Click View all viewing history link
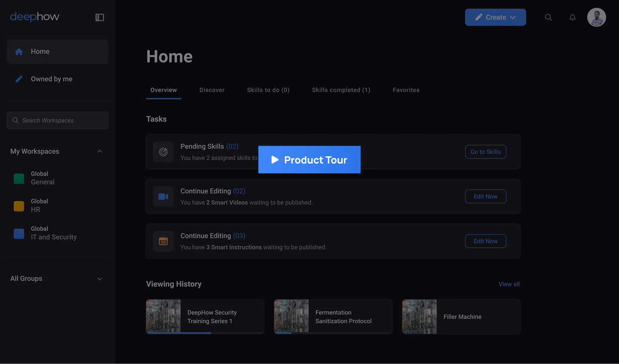The width and height of the screenshot is (619, 364). click(509, 284)
